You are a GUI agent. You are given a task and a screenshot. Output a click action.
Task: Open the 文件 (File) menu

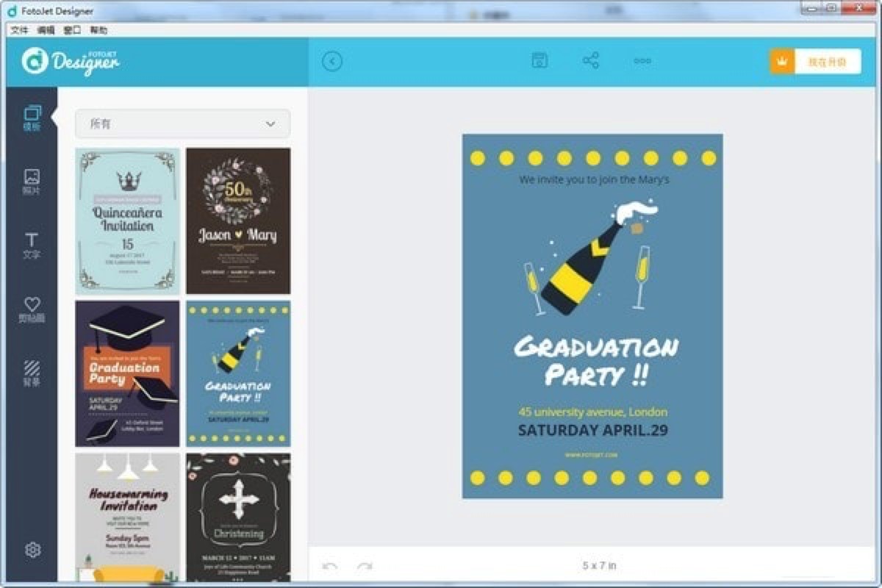coord(20,29)
